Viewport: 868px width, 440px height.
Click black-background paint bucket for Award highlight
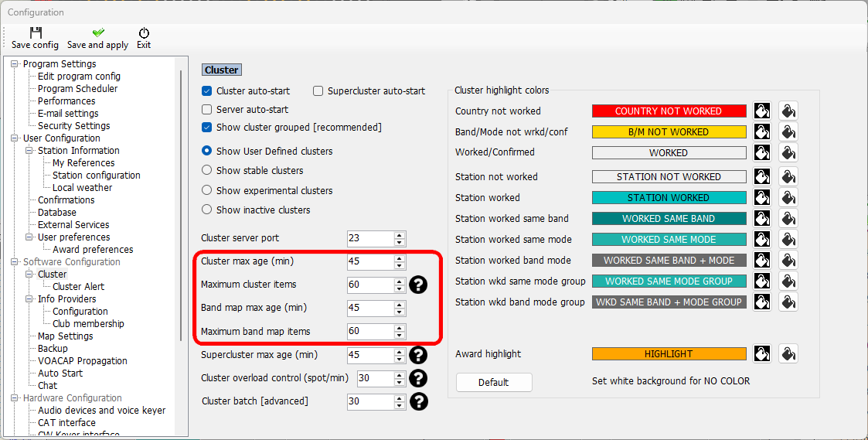coord(762,353)
